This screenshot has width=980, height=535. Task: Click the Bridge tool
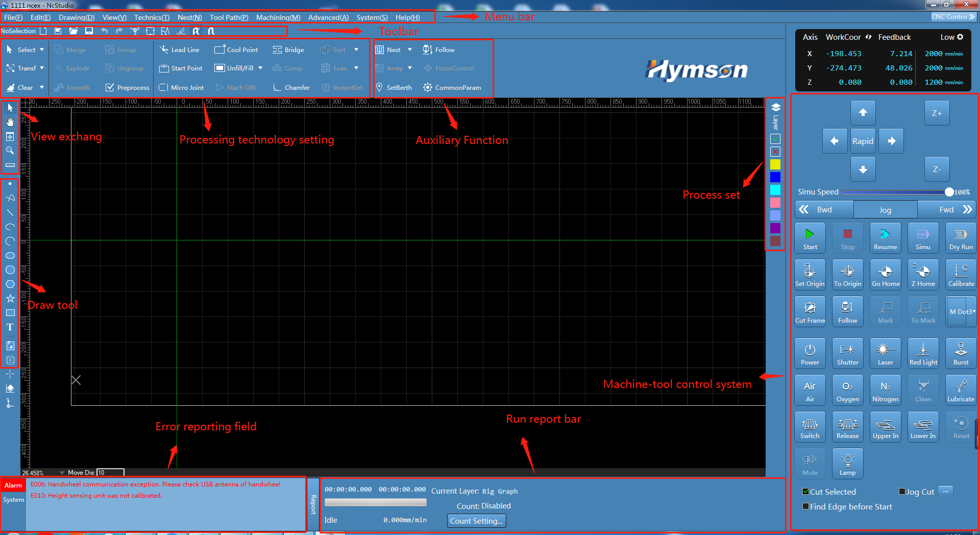click(x=288, y=50)
